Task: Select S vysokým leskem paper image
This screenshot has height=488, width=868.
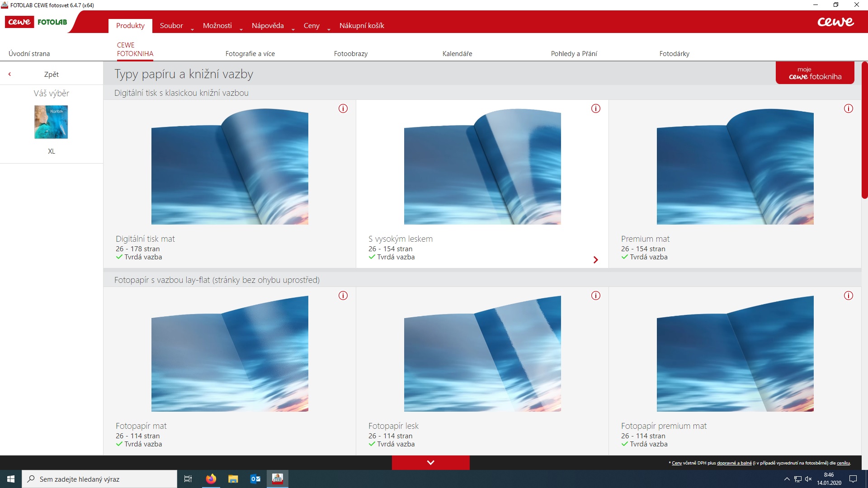Action: (x=482, y=166)
